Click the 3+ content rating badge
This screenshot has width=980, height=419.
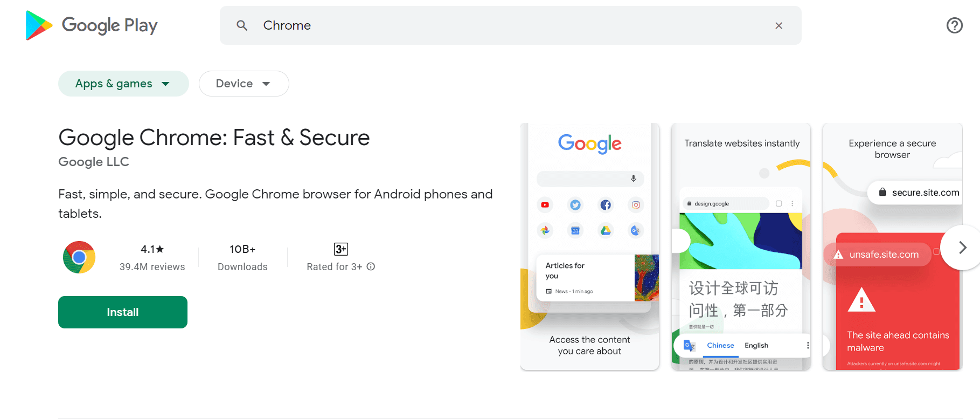click(340, 249)
